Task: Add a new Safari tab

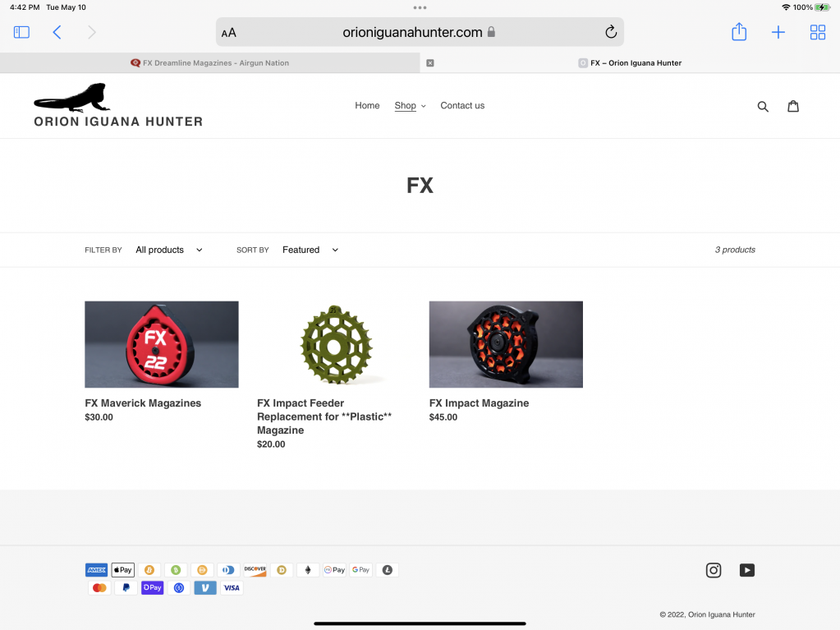Action: (x=778, y=32)
